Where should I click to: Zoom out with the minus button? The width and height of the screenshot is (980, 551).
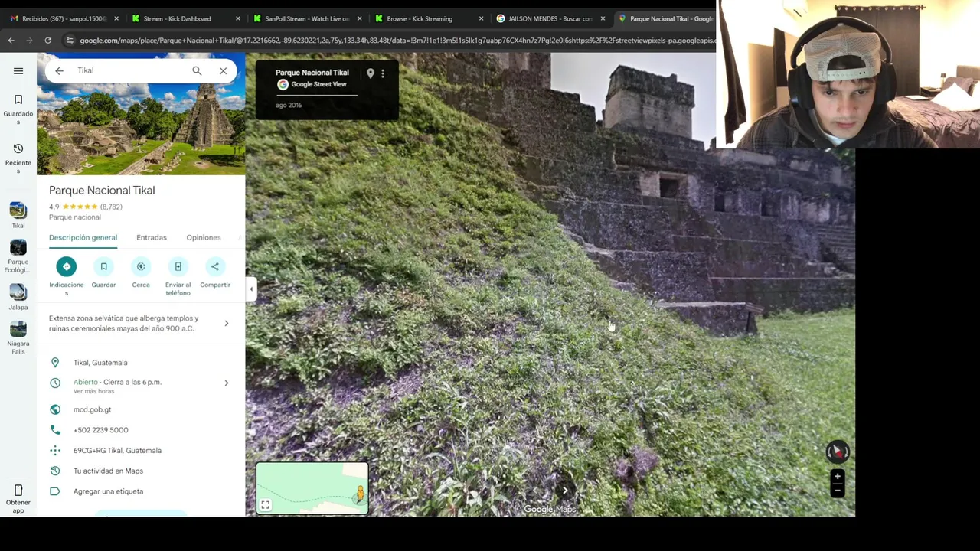[837, 491]
